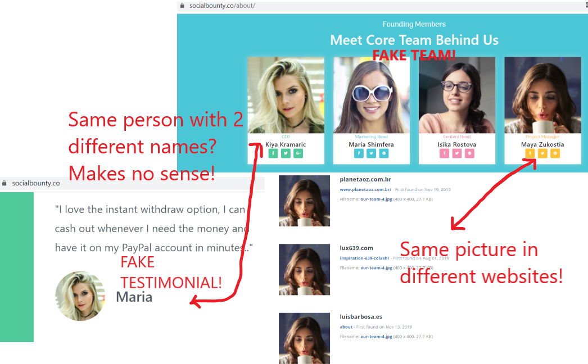Screen dimensions: 588x364
Task: Open the inspiration-639-colash link
Action: pos(364,258)
